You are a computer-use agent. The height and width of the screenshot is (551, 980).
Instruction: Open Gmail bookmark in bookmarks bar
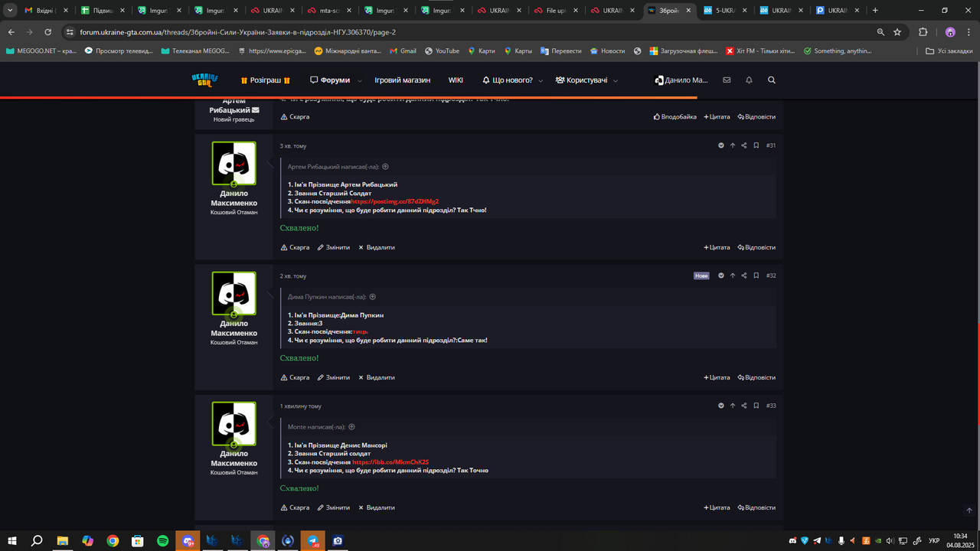click(403, 51)
